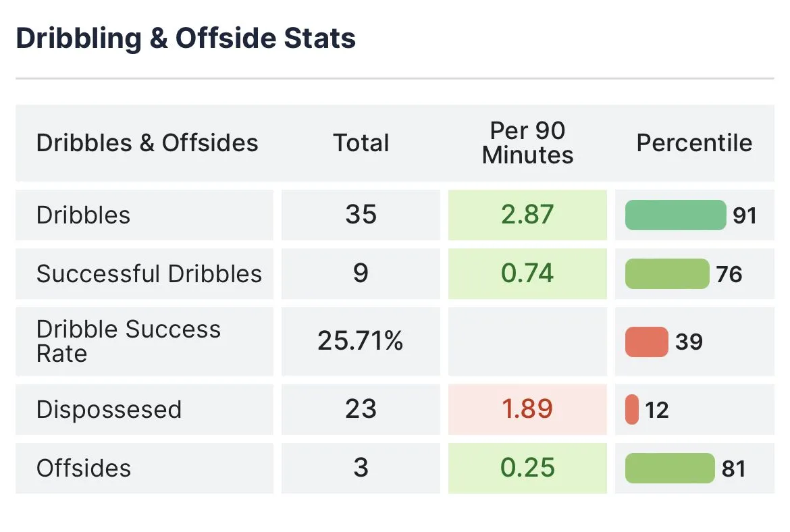Click the short red Dispossessed percentile bar

coord(632,410)
